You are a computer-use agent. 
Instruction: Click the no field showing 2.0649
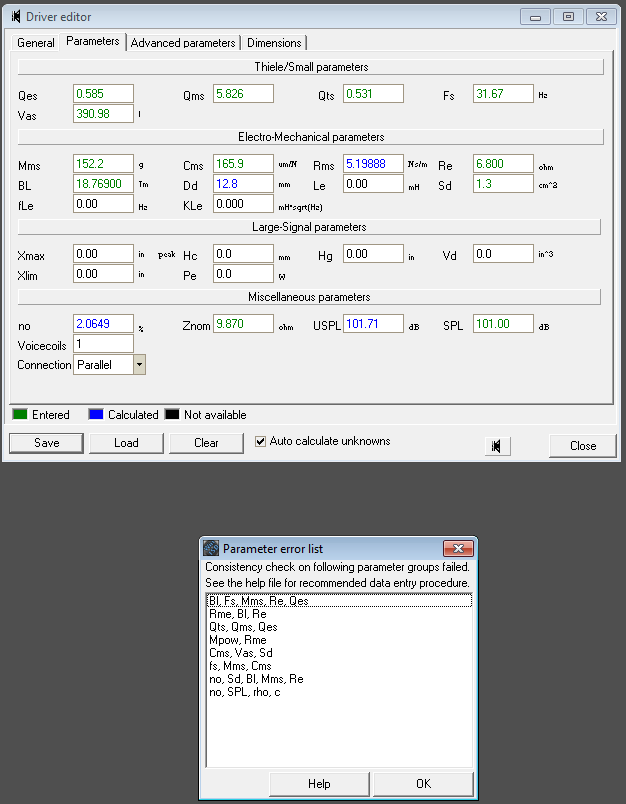[103, 324]
